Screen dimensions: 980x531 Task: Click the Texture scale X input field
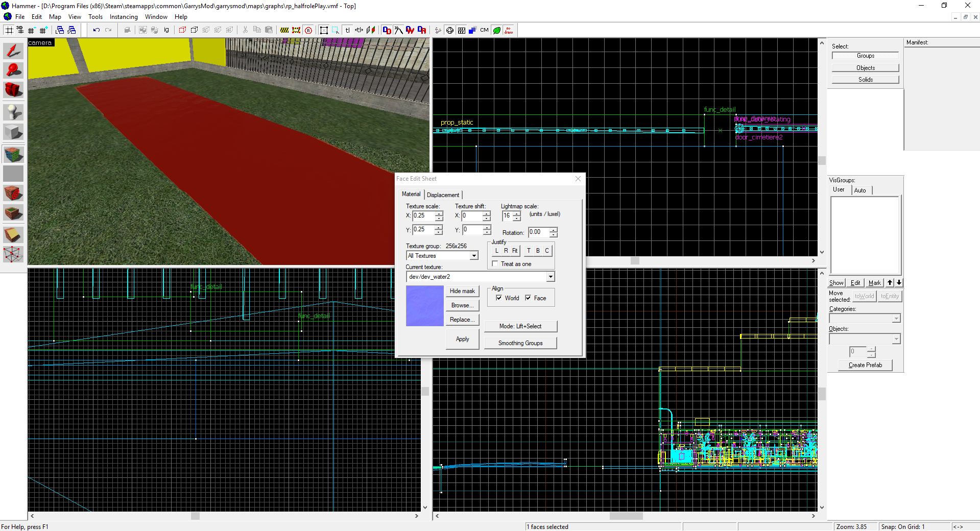(423, 216)
